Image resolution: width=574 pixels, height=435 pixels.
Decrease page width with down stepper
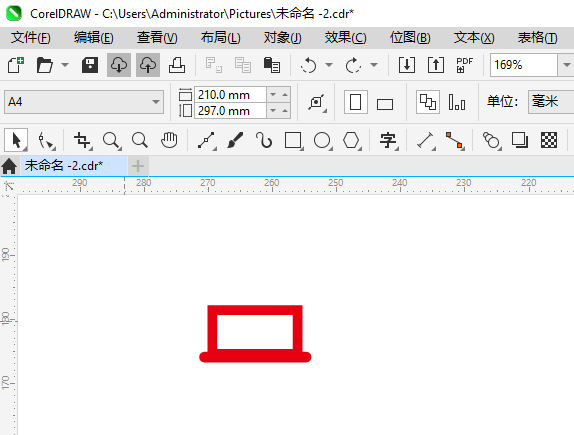[x=273, y=95]
